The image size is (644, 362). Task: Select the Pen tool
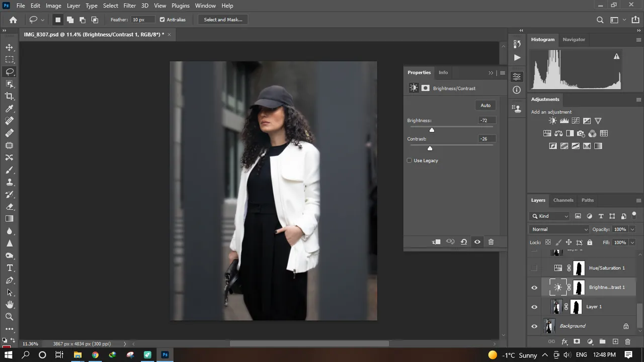click(10, 280)
